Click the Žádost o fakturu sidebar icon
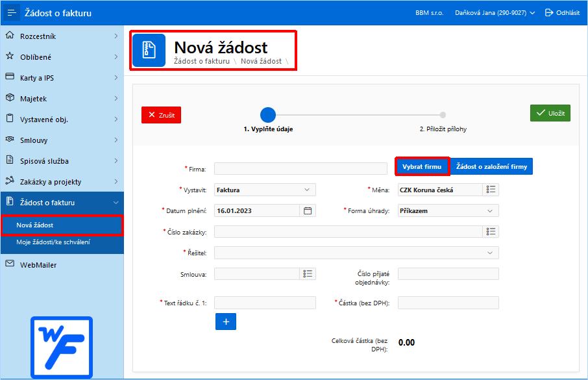Viewport: 588px width, 380px height. point(10,201)
